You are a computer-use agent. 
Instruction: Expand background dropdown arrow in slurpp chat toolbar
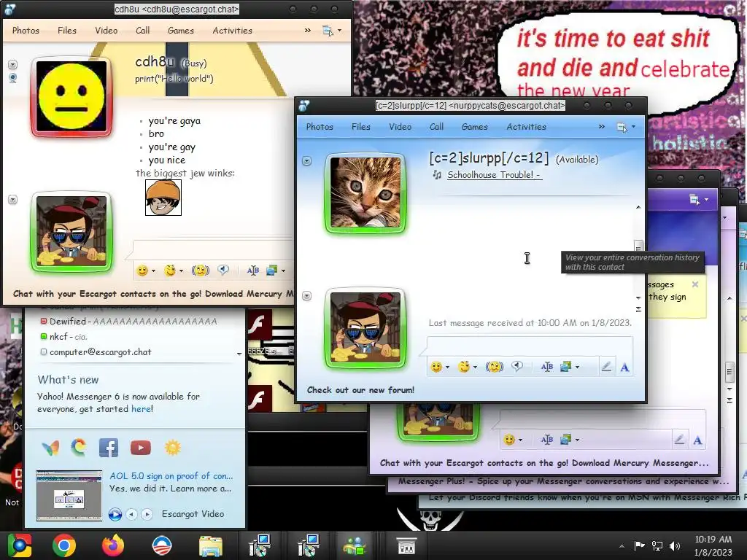578,367
